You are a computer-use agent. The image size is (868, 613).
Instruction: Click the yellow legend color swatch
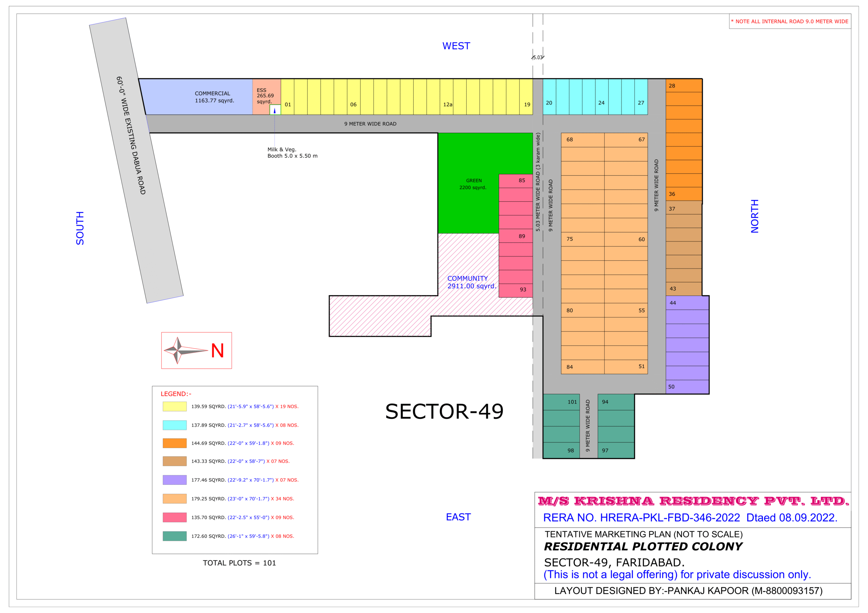pos(174,406)
